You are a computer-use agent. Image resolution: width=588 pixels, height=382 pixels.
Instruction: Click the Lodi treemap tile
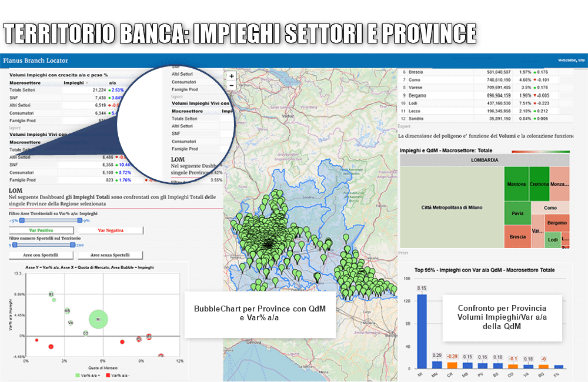tap(553, 240)
